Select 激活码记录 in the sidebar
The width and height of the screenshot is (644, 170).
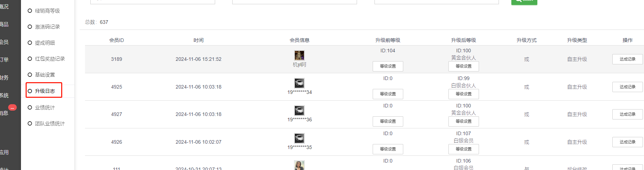click(x=47, y=27)
